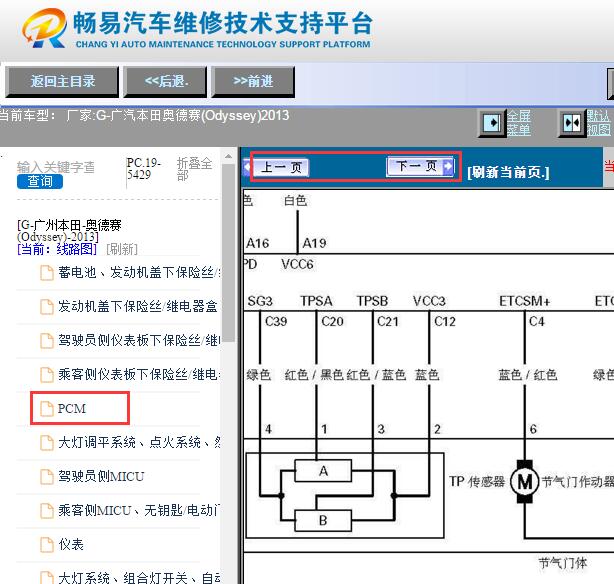Click the 节气门体 label
Viewport: 614px width, 584px height.
tap(563, 563)
